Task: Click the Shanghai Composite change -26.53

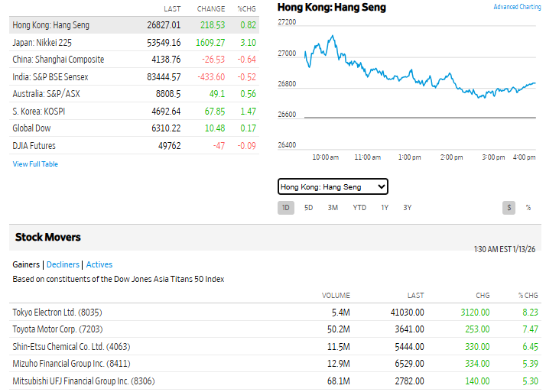Action: tap(213, 60)
